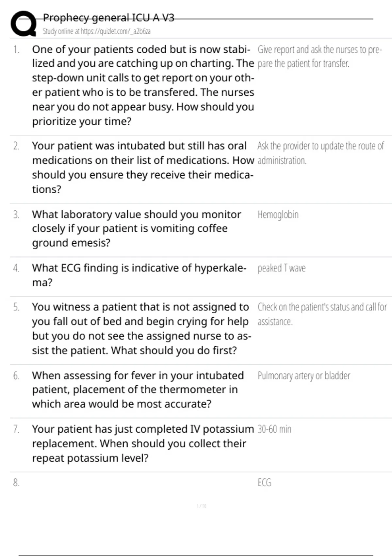Click the answer "Check on the patient's status"

click(x=322, y=314)
